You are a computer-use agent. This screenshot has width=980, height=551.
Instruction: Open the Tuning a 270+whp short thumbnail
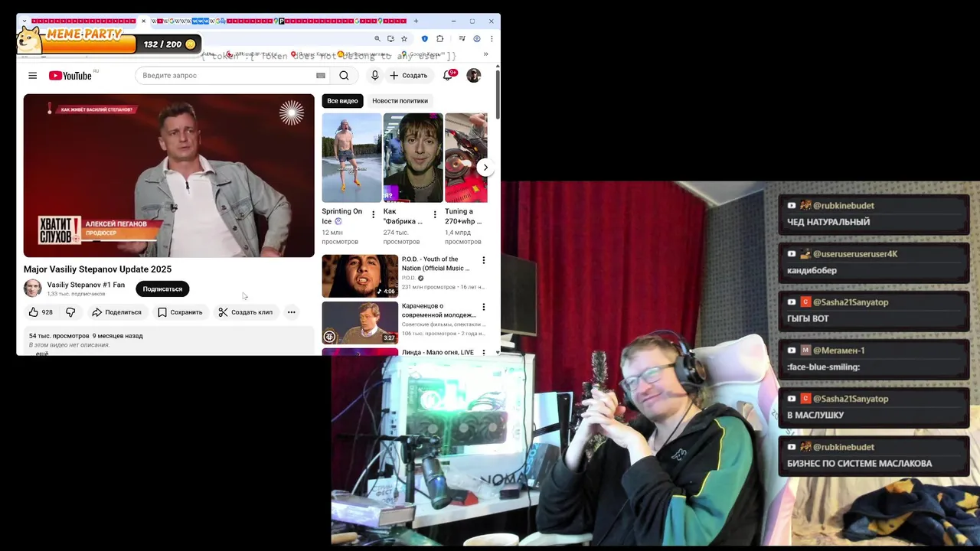(x=466, y=158)
